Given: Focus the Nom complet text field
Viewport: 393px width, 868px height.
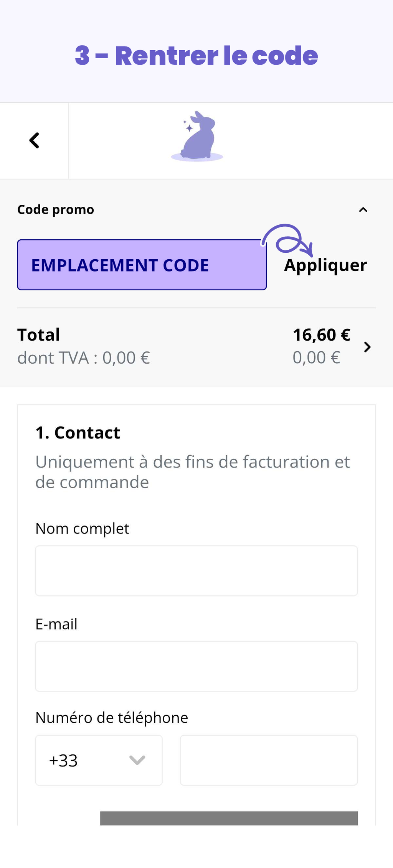Looking at the screenshot, I should pyautogui.click(x=196, y=571).
